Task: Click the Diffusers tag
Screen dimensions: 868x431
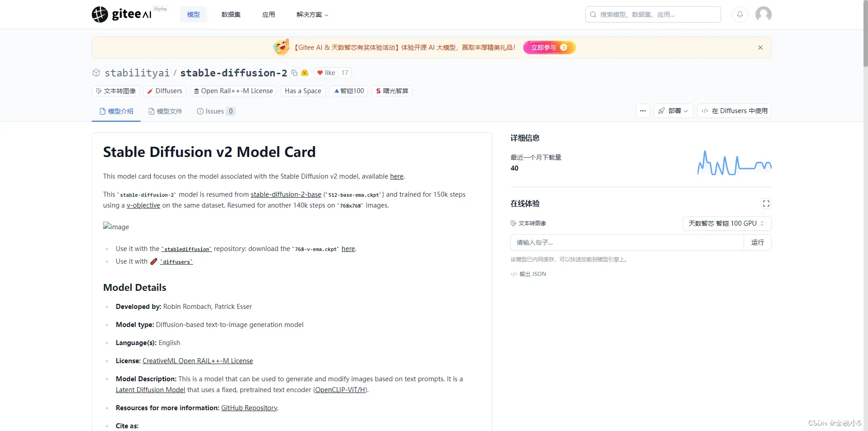Action: click(165, 91)
